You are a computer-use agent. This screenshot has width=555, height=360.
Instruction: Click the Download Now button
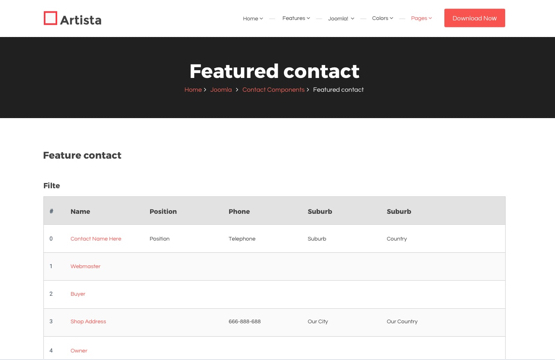(x=475, y=18)
